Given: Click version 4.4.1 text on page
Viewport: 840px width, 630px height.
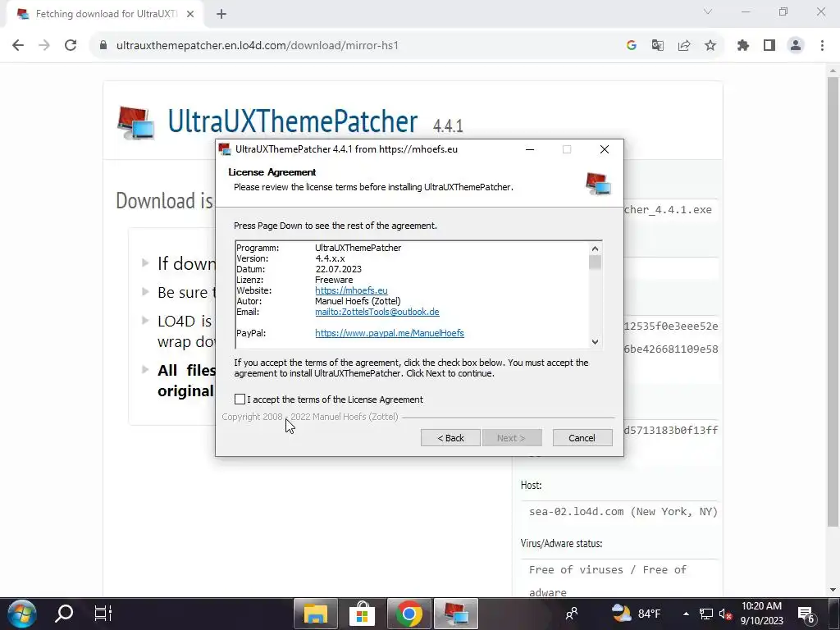Looking at the screenshot, I should tap(448, 126).
